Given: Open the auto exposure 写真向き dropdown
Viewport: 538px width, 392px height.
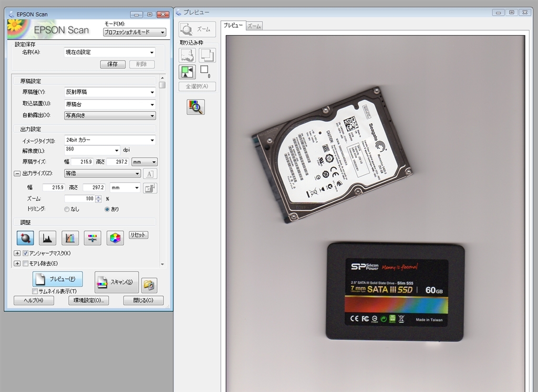Looking at the screenshot, I should [x=110, y=116].
